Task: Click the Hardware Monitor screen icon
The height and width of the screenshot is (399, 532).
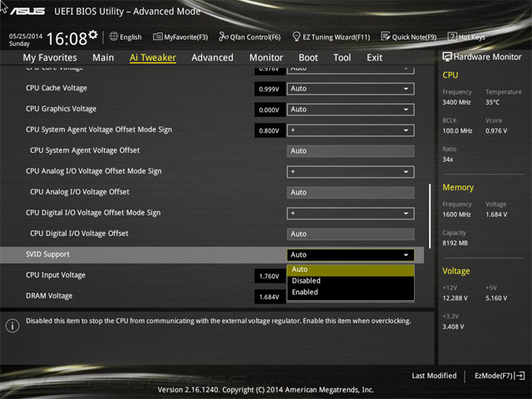Action: 447,57
